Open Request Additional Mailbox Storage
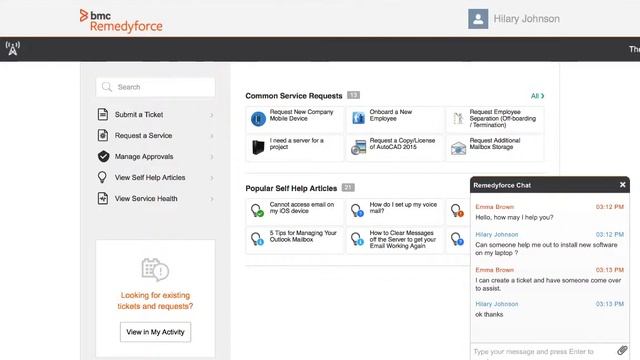The image size is (640, 360). (x=495, y=147)
